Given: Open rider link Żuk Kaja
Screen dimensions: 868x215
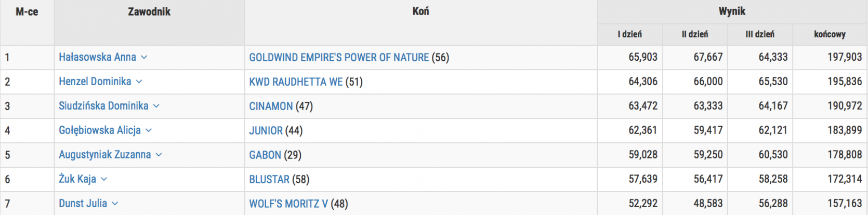Looking at the screenshot, I should (x=77, y=179).
